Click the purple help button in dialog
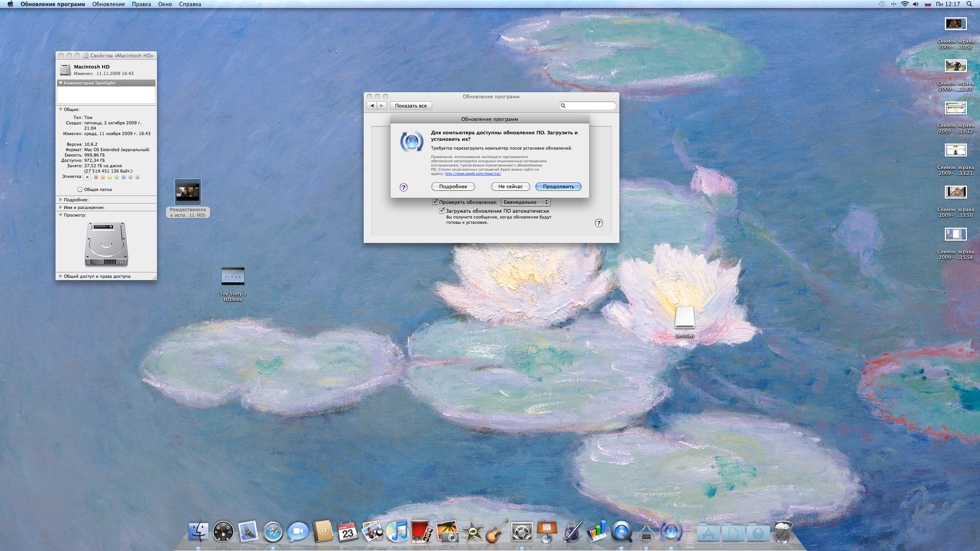This screenshot has height=551, width=980. tap(403, 187)
